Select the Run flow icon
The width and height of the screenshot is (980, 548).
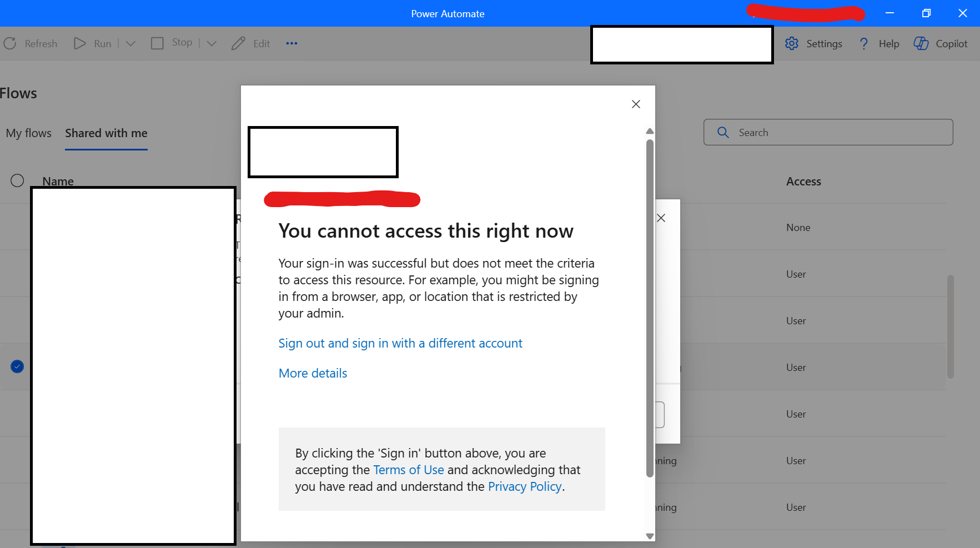pos(79,43)
